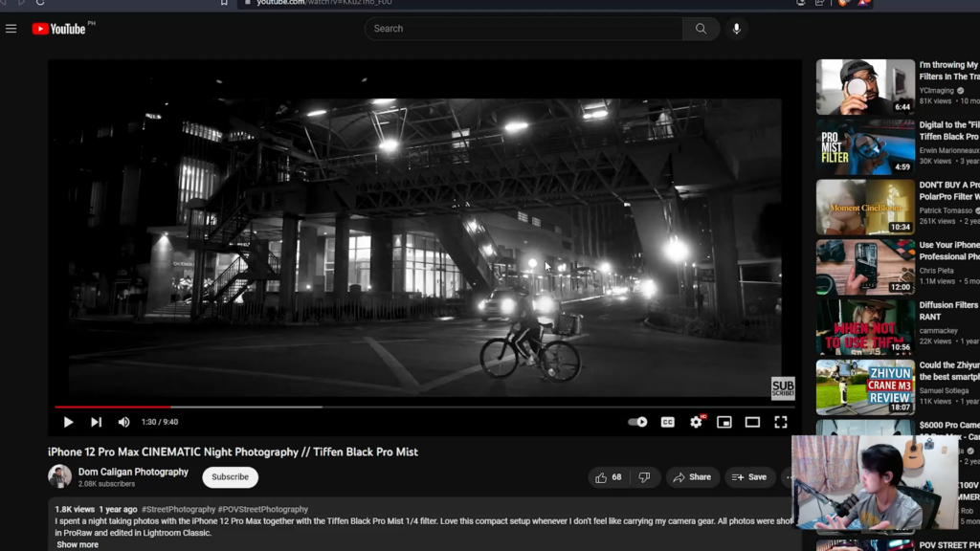Open video settings gear
The height and width of the screenshot is (551, 980).
(x=696, y=422)
